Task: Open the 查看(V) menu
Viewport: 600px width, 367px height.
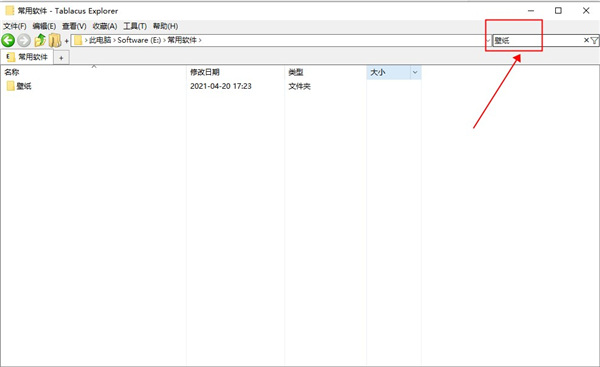Action: 74,26
